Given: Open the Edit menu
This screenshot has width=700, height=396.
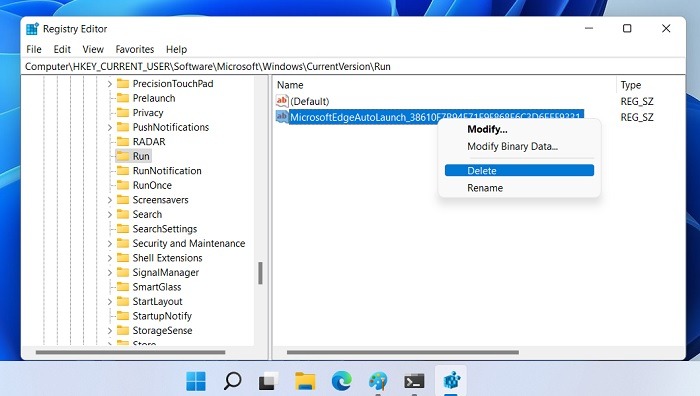Looking at the screenshot, I should tap(62, 49).
